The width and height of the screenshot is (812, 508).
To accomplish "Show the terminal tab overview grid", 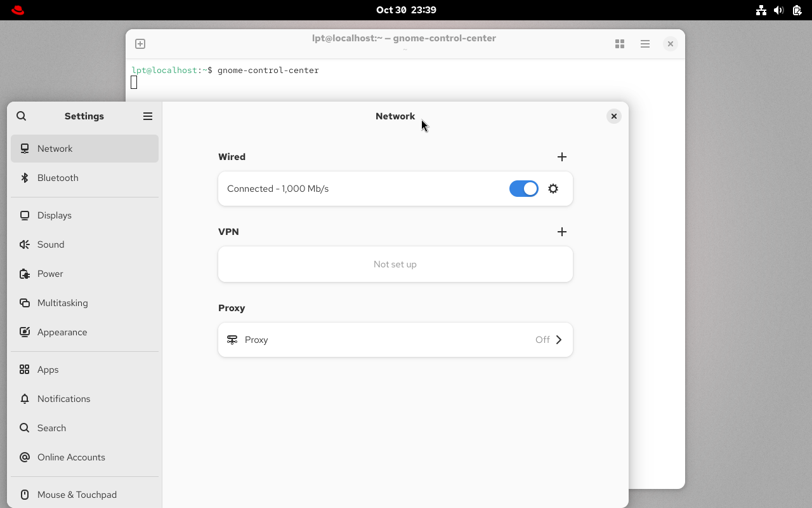I will click(x=620, y=44).
